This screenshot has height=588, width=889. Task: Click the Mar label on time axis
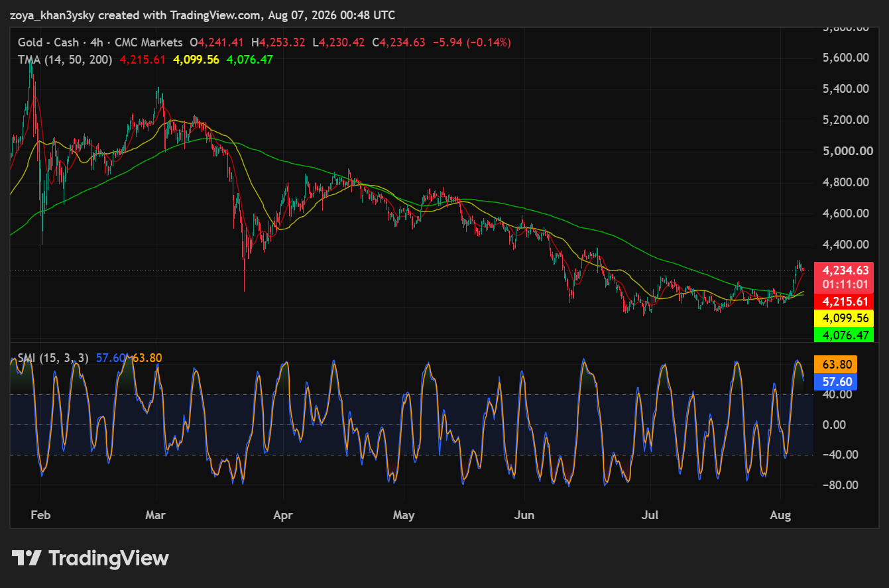point(156,515)
